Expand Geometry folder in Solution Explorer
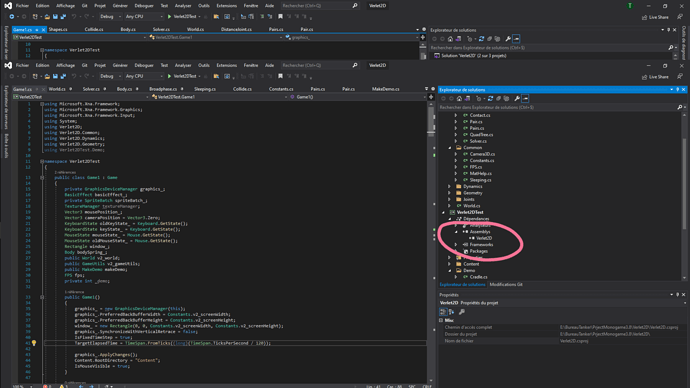 pos(450,193)
